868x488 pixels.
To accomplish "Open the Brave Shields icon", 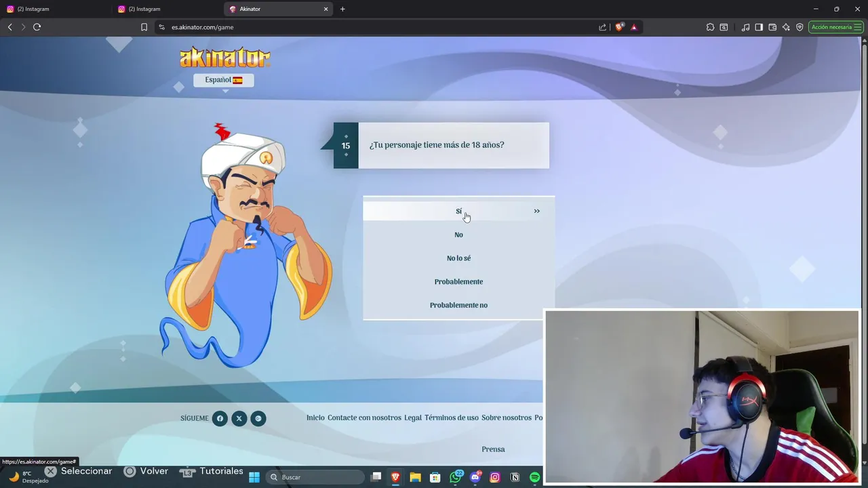I will click(619, 27).
